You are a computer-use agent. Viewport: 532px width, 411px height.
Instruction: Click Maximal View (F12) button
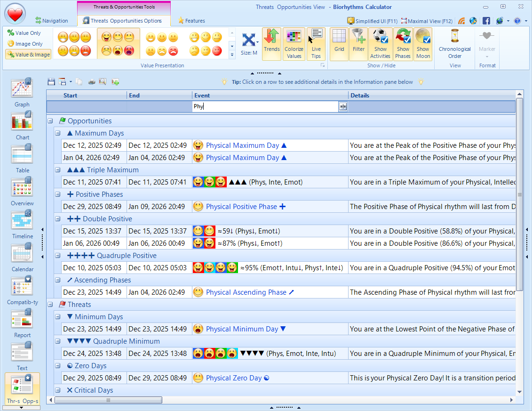click(x=426, y=21)
